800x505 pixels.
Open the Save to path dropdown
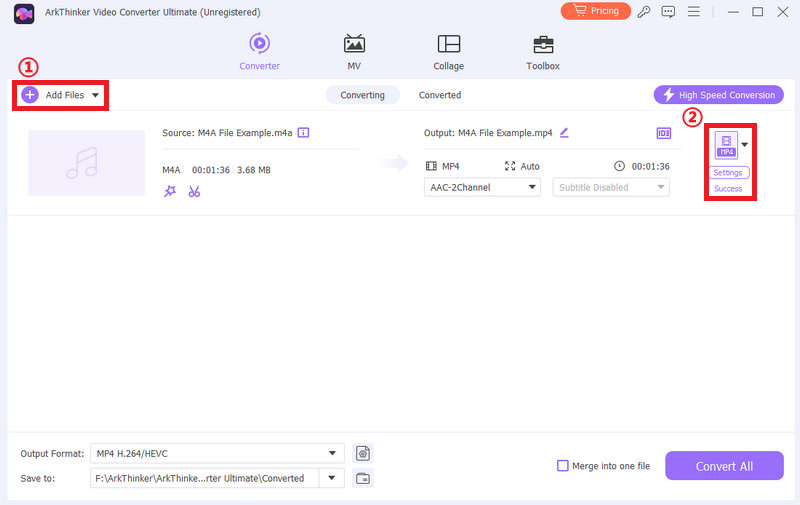332,478
